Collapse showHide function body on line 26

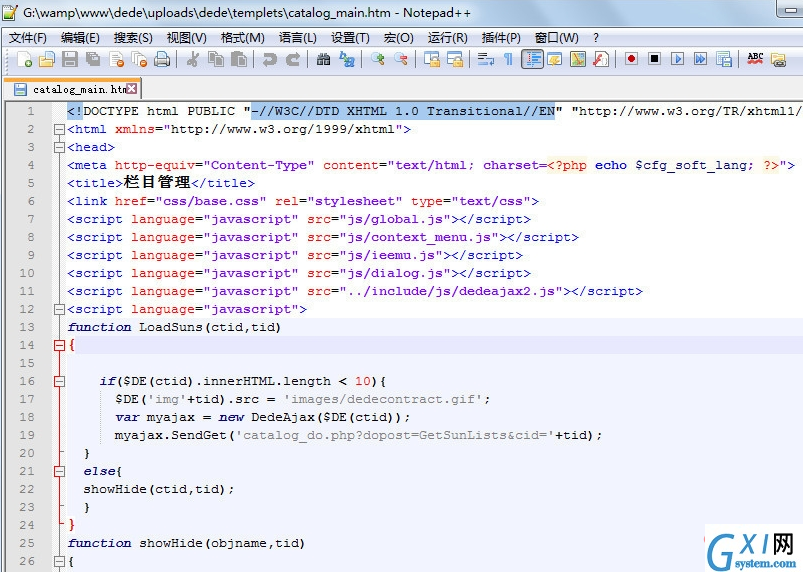(59, 561)
